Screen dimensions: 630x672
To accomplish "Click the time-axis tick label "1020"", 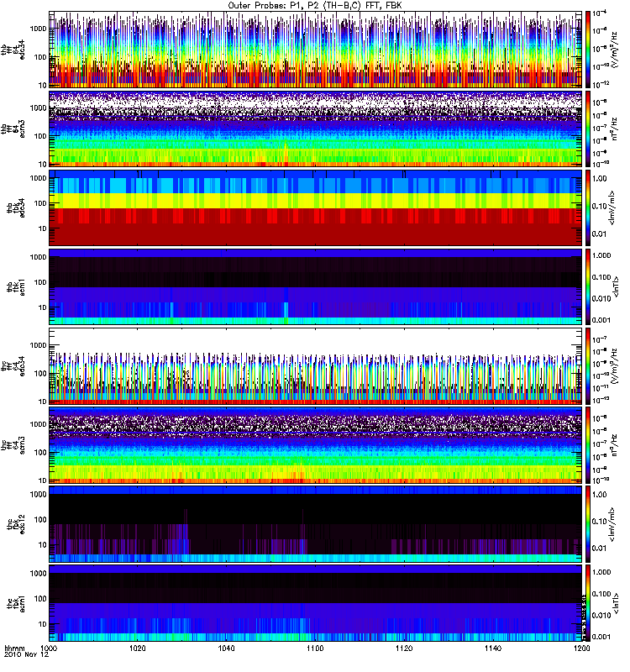I will (138, 648).
